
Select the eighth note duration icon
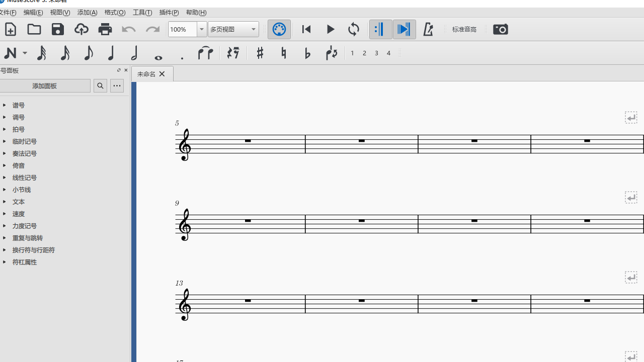click(x=89, y=53)
